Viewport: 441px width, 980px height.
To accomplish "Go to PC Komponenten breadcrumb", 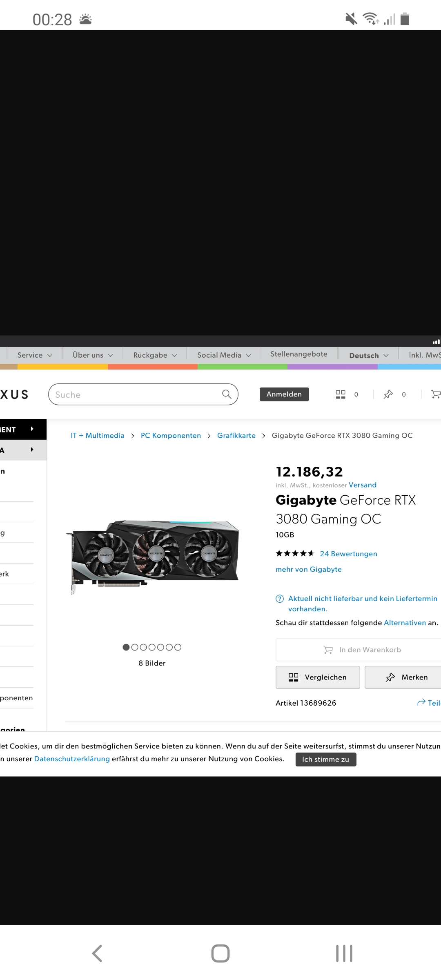I will 171,435.
